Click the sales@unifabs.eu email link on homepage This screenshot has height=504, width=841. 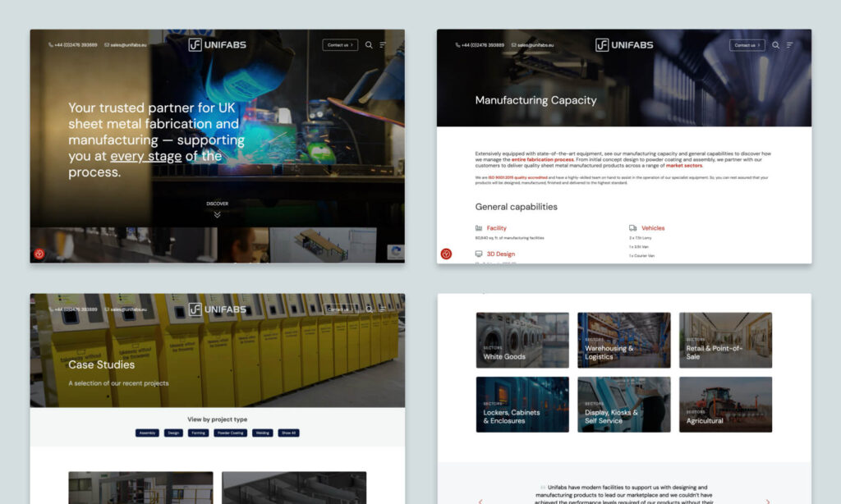point(124,45)
